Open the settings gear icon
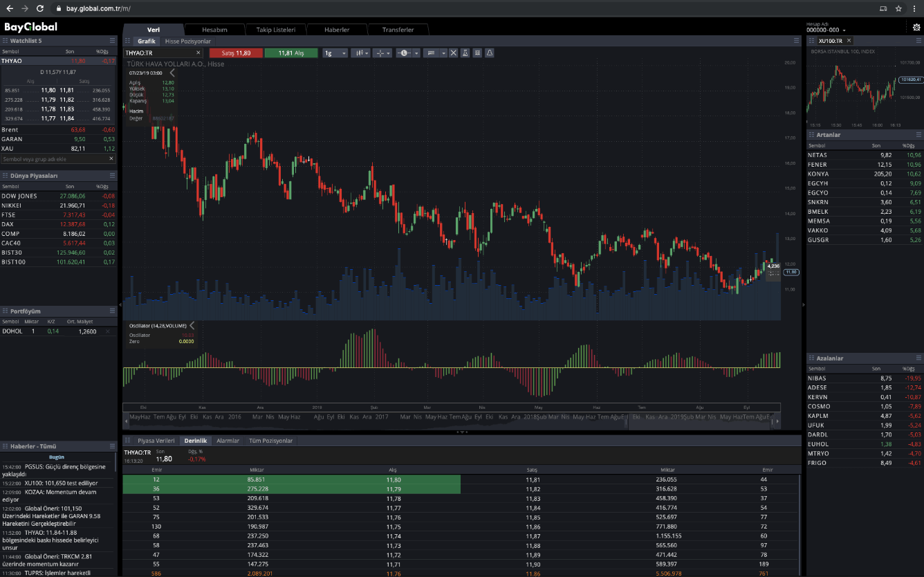924x577 pixels. click(916, 28)
